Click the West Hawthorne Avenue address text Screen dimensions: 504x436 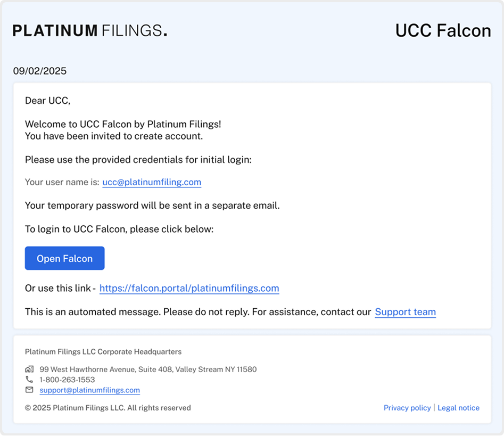tap(148, 369)
